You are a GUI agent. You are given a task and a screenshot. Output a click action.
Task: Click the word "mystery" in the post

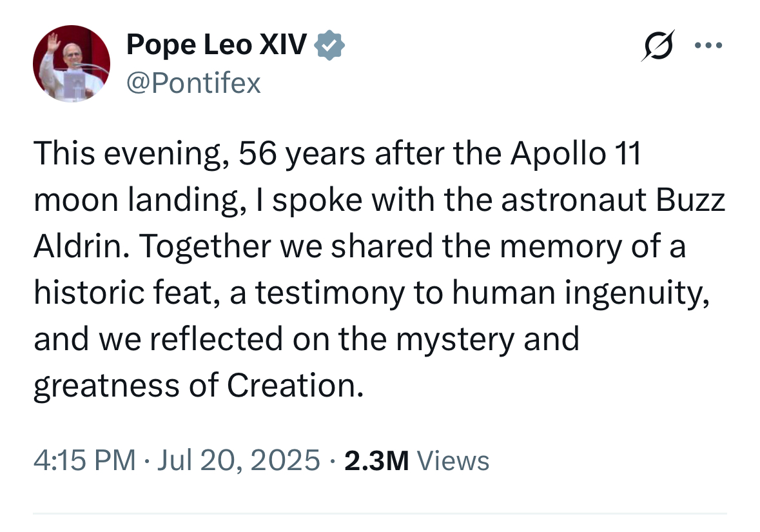[454, 340]
